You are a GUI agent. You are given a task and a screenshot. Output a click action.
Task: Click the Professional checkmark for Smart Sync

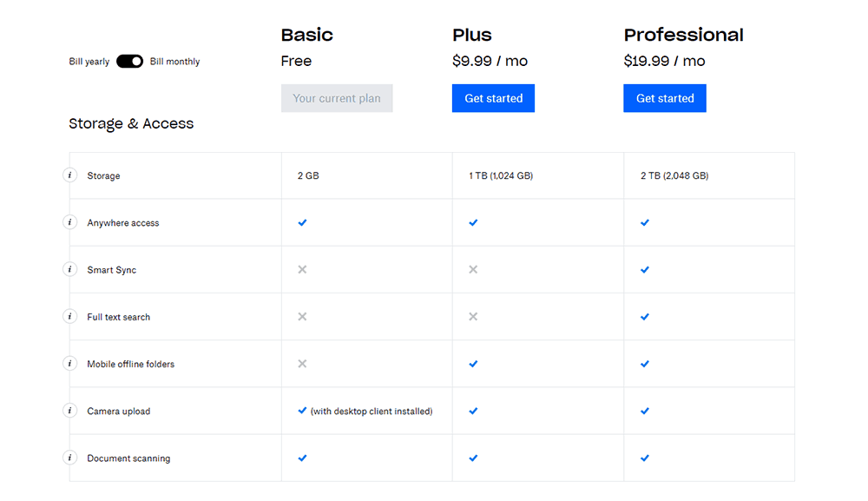pos(645,269)
